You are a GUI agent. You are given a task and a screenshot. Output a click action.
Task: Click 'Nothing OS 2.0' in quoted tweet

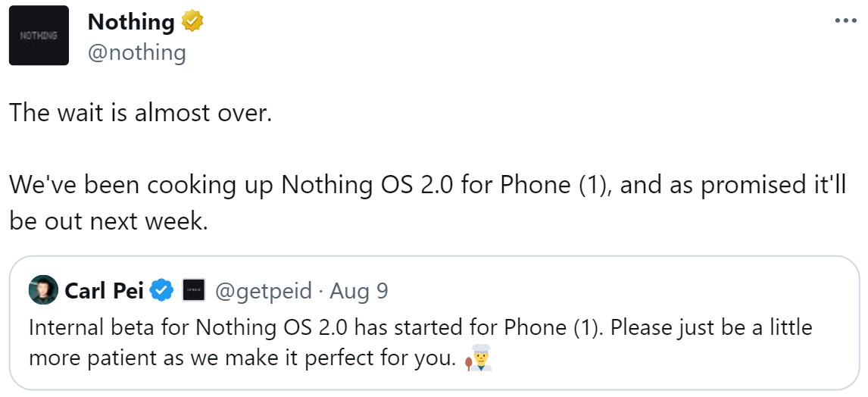272,328
